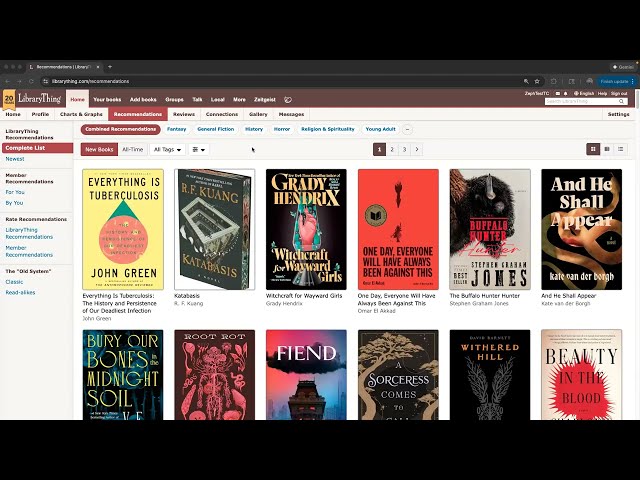Switch to the Profile tab
The width and height of the screenshot is (640, 480).
(40, 114)
